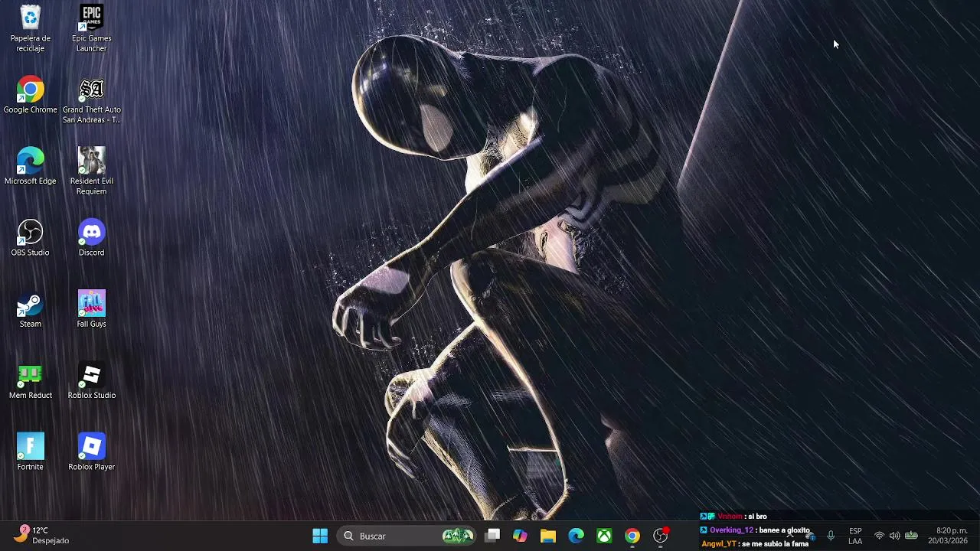Open the weather widget showing 12°C Despejado
Screen dimensions: 980x551
(x=43, y=535)
